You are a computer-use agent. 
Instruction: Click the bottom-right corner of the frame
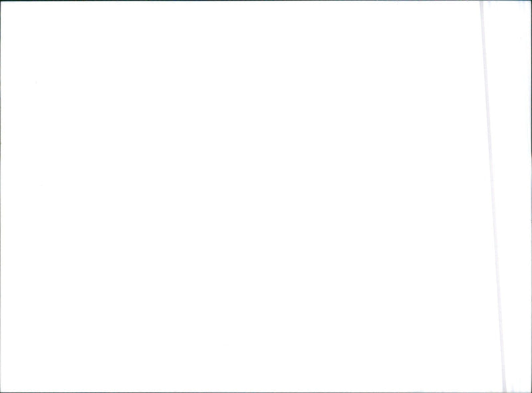coord(531,392)
